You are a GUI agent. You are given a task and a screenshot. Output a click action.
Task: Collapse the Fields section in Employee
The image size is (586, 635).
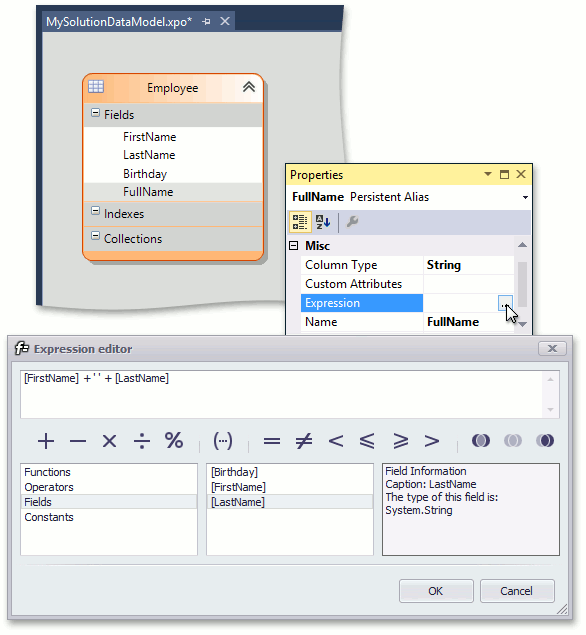tap(95, 113)
